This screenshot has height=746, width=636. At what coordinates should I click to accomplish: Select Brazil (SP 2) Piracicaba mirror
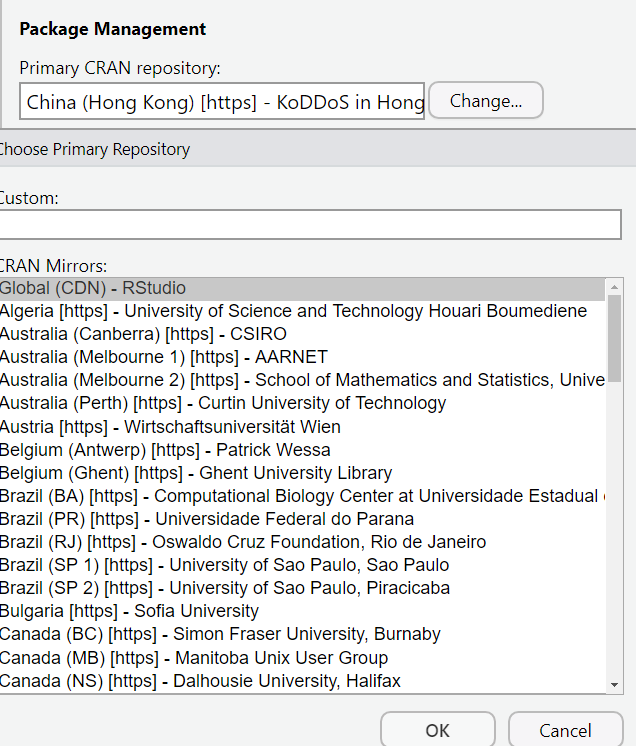pos(303,588)
